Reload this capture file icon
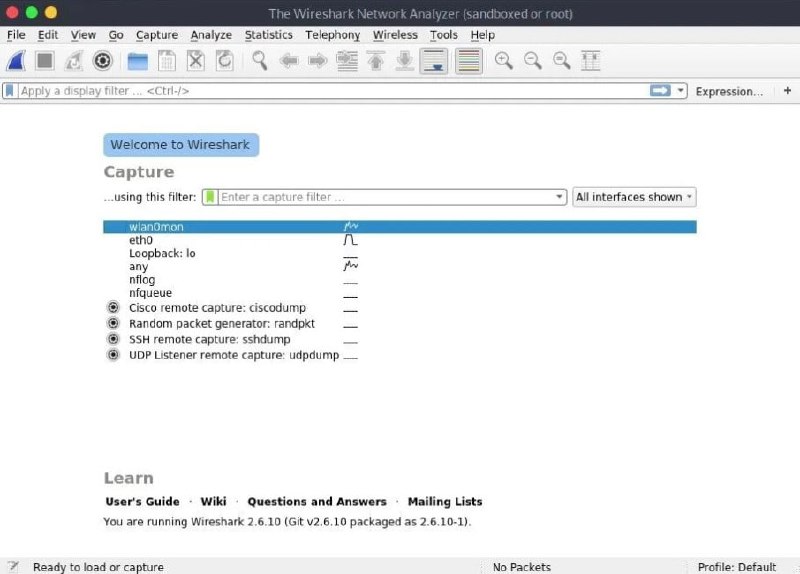800x574 pixels. (x=224, y=61)
